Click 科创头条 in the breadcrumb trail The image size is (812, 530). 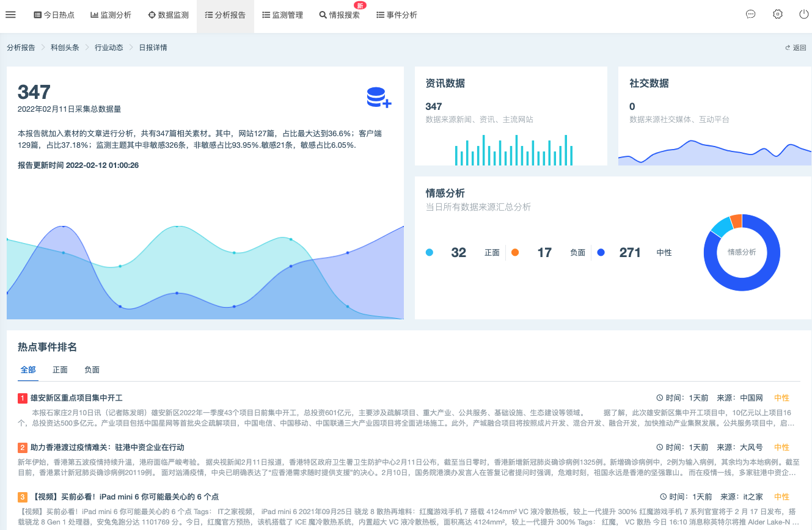coord(64,47)
